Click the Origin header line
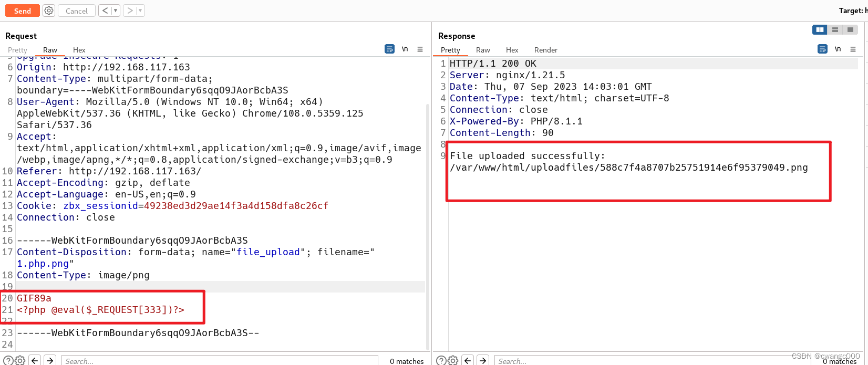The height and width of the screenshot is (365, 868). tap(104, 67)
